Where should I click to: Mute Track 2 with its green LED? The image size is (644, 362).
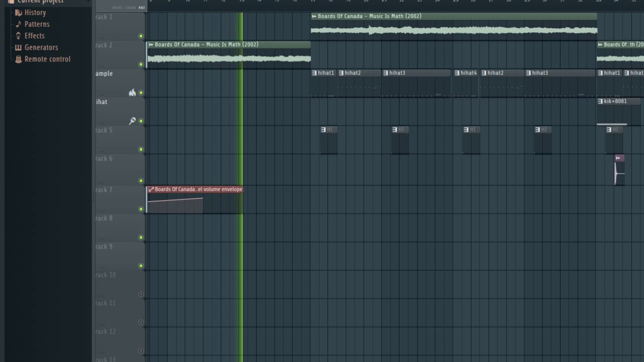(141, 64)
